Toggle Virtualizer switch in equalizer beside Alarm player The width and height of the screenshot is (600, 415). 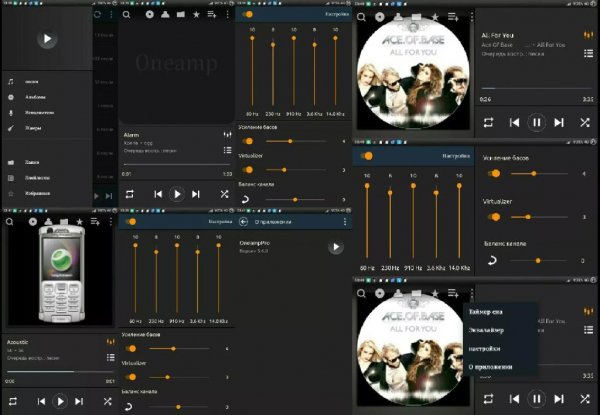tap(247, 170)
